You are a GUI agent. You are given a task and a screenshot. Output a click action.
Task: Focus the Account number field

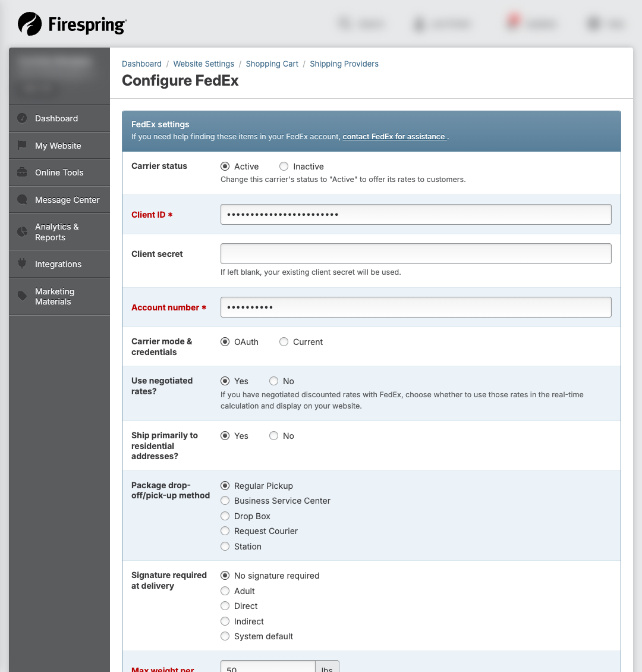click(x=416, y=307)
